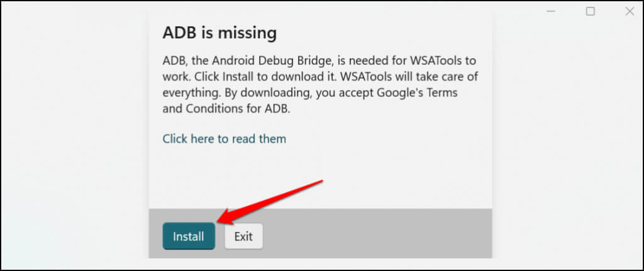This screenshot has height=271, width=644.
Task: Minimize the WSATools window
Action: pos(550,11)
